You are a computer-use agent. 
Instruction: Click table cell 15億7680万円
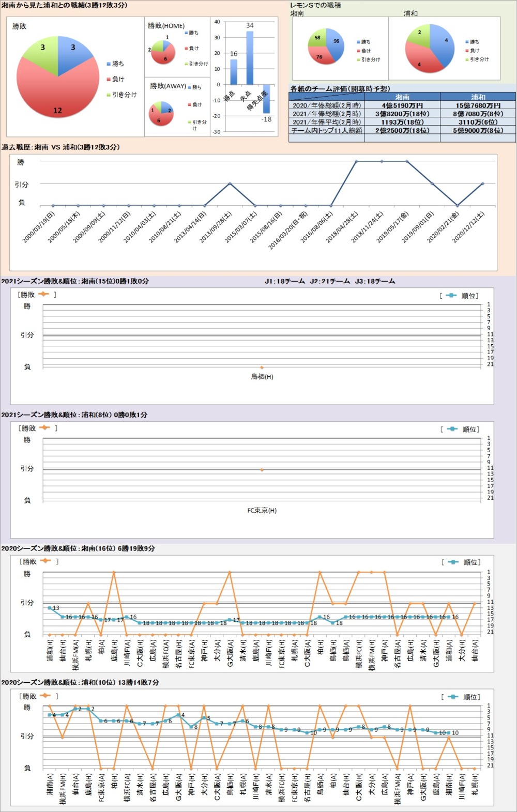click(x=478, y=105)
